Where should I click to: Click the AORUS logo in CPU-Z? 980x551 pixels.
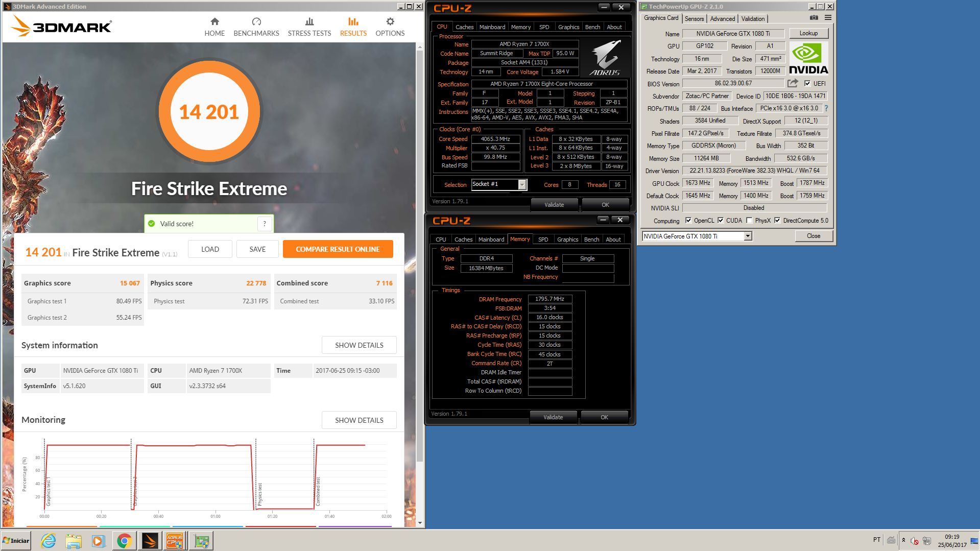(606, 58)
